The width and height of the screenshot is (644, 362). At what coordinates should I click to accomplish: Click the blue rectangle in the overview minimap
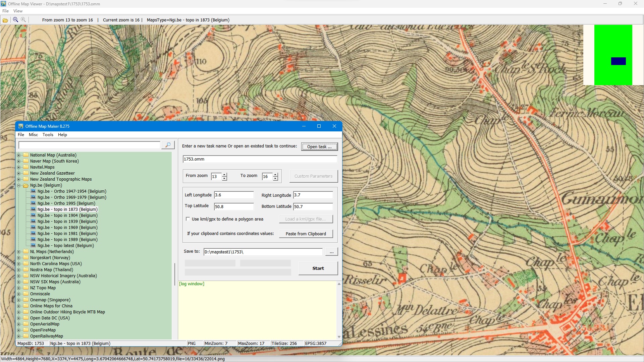618,61
